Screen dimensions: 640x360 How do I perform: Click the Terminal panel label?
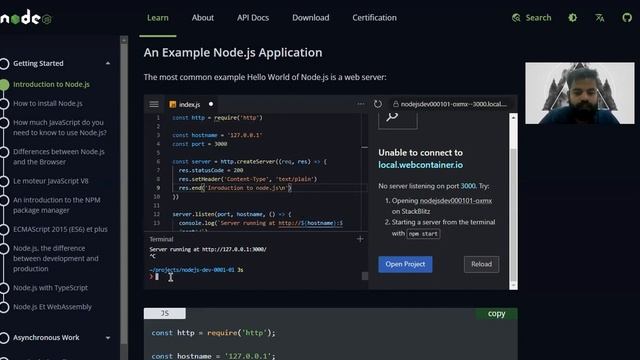[x=161, y=239]
